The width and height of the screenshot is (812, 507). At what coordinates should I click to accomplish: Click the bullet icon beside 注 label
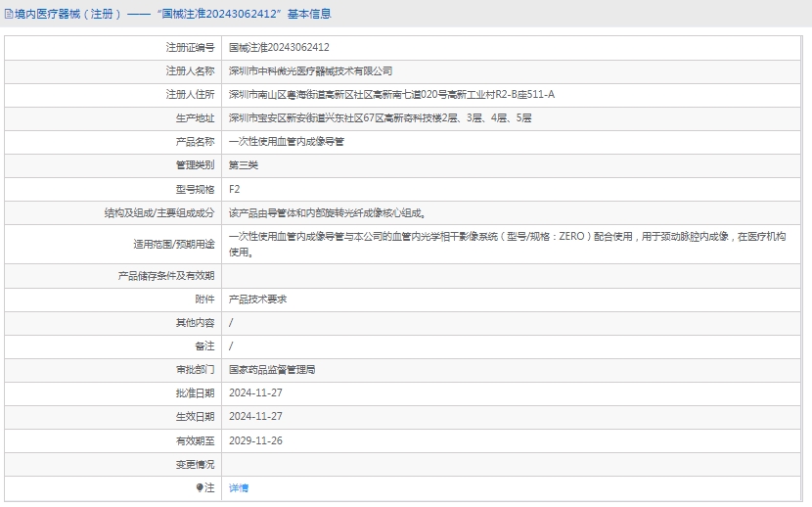click(200, 487)
